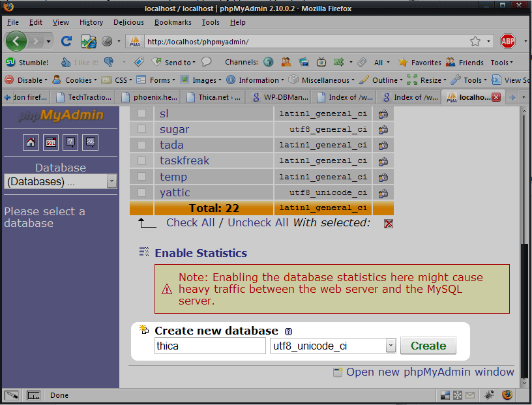
Task: Open the Delicious menu
Action: (x=128, y=22)
